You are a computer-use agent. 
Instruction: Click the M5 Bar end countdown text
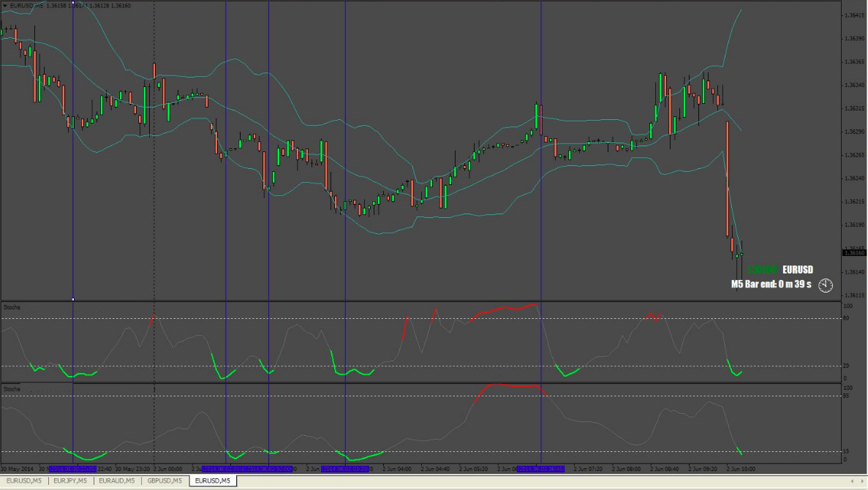coord(771,284)
